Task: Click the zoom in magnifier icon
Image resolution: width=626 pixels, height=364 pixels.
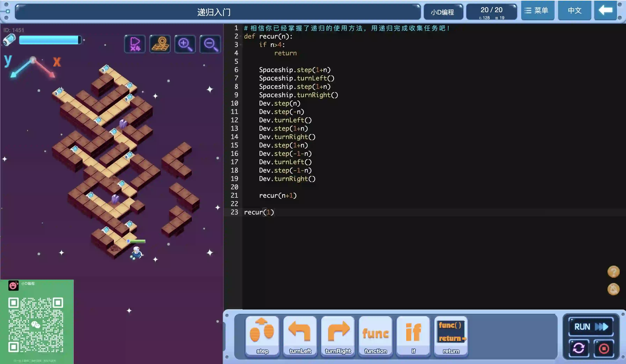Action: (x=185, y=44)
